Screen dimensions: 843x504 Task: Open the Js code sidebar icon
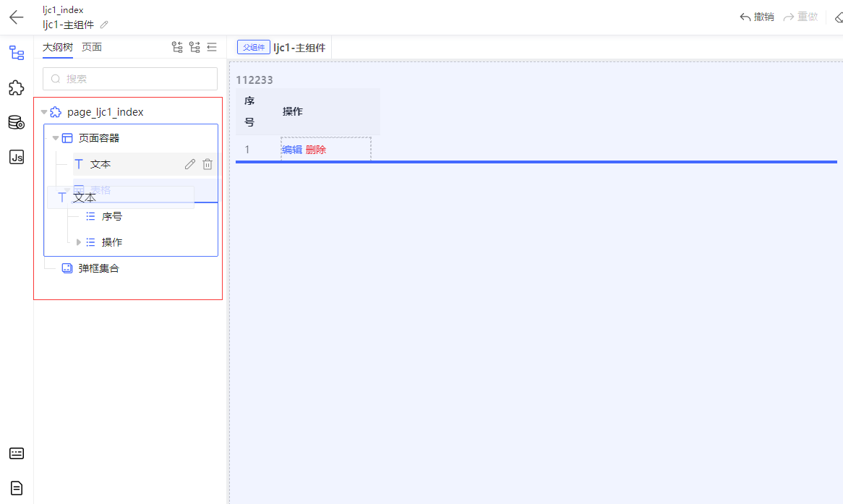click(x=17, y=157)
